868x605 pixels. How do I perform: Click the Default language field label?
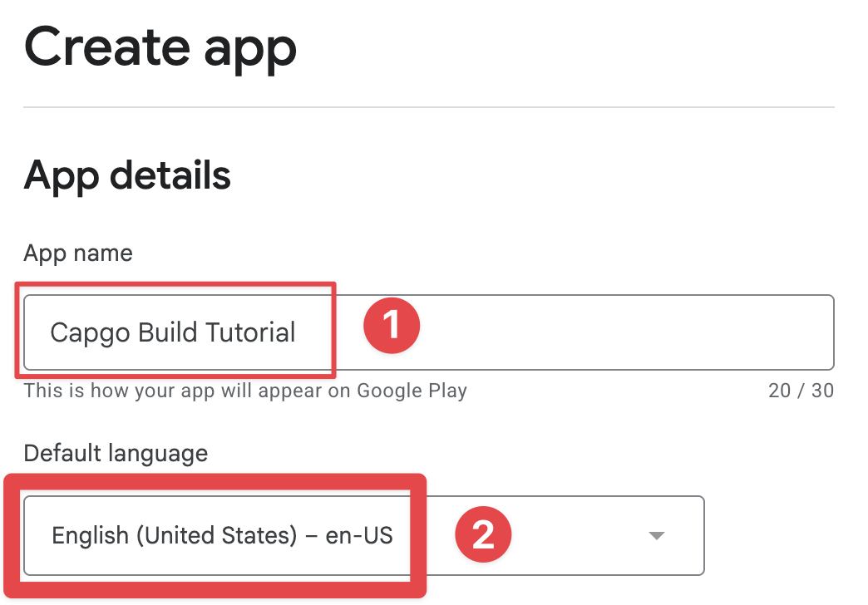coord(116,453)
